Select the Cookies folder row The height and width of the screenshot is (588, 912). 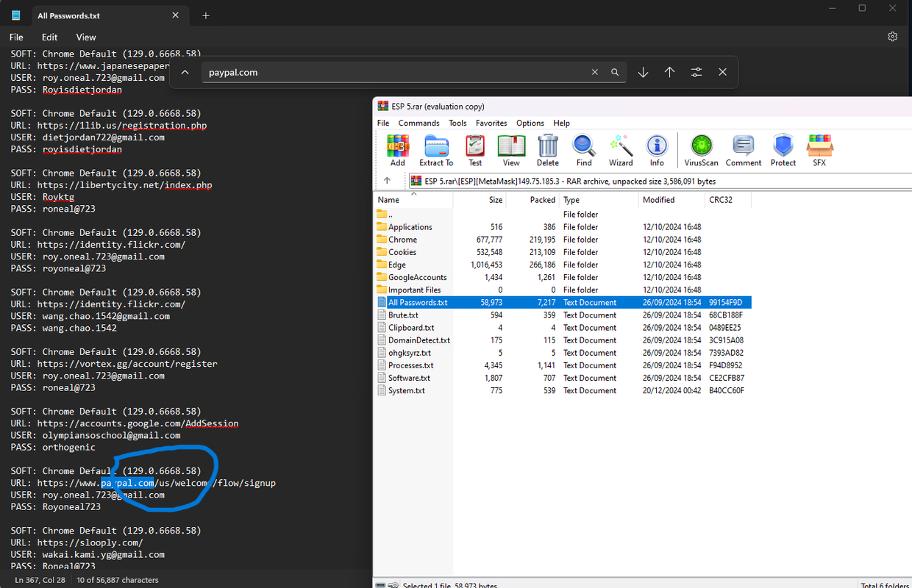click(x=563, y=252)
